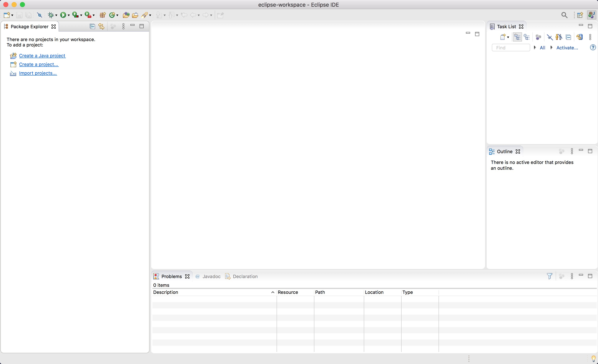Click the Location column header
This screenshot has height=364, width=598.
[x=382, y=292]
